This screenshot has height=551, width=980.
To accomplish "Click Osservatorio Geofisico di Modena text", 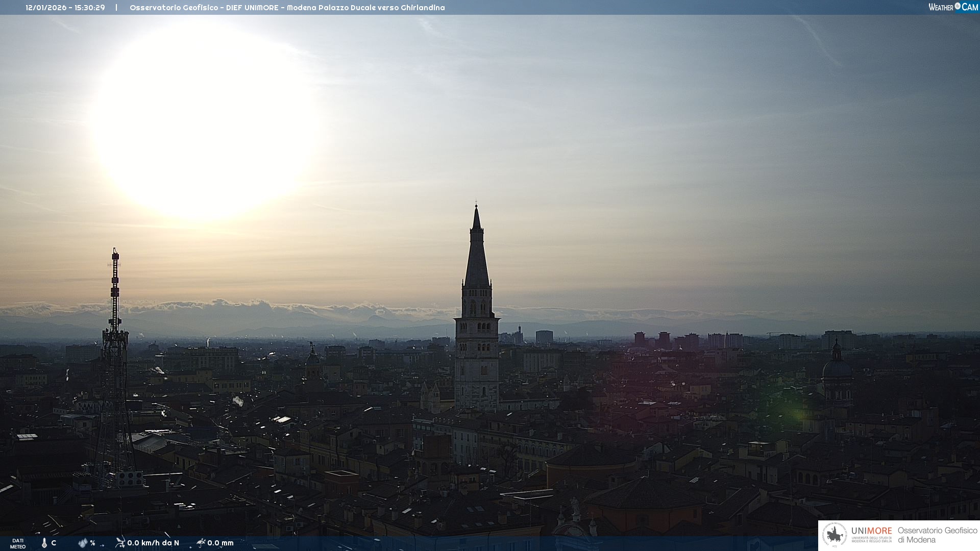I will click(937, 535).
